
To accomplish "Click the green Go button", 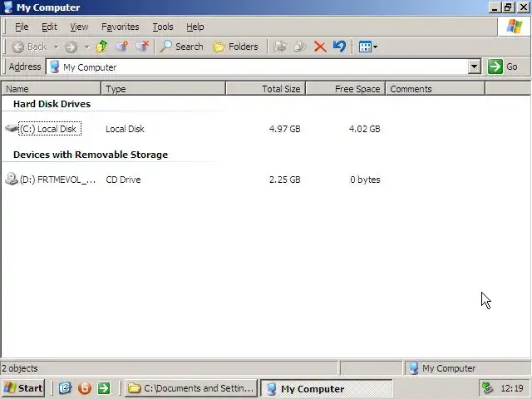I will tap(503, 66).
